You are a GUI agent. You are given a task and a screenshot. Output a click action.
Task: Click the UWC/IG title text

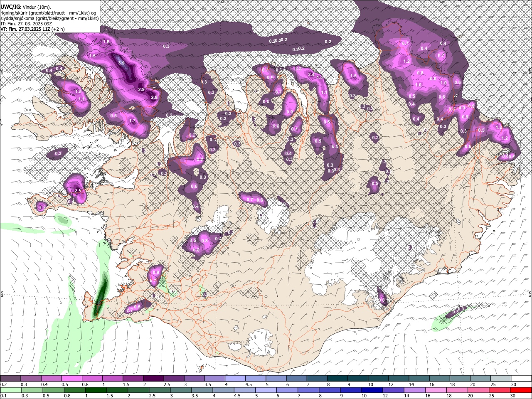(x=10, y=7)
